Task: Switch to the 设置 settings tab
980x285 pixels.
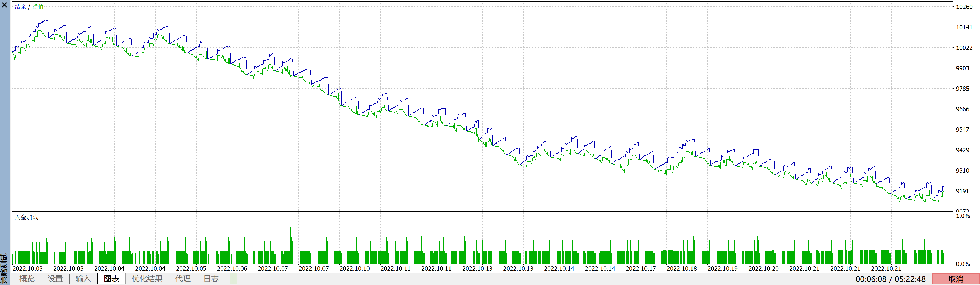Action: 55,279
